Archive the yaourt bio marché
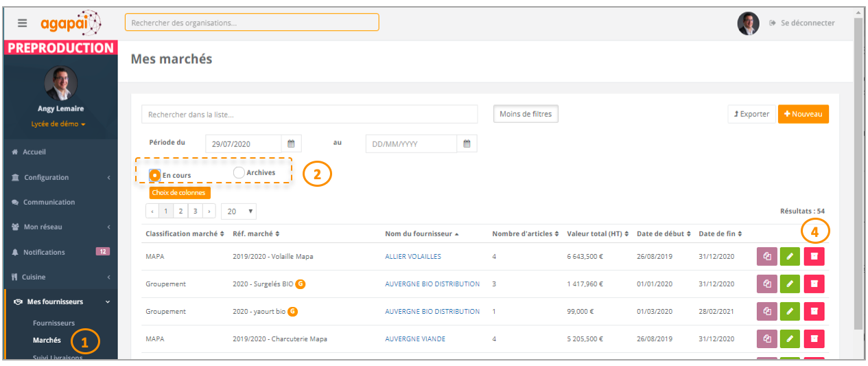This screenshot has height=366, width=868. click(814, 311)
